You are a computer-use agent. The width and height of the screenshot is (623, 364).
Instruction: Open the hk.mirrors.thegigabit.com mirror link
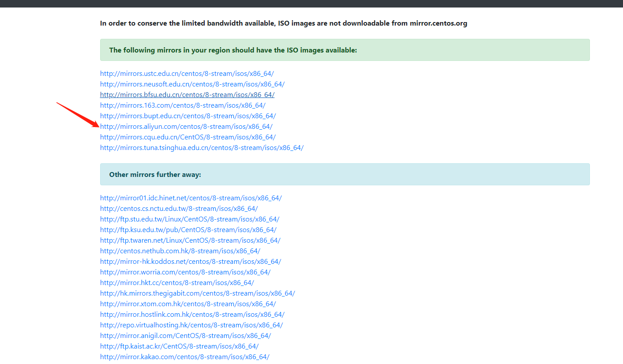click(x=197, y=293)
